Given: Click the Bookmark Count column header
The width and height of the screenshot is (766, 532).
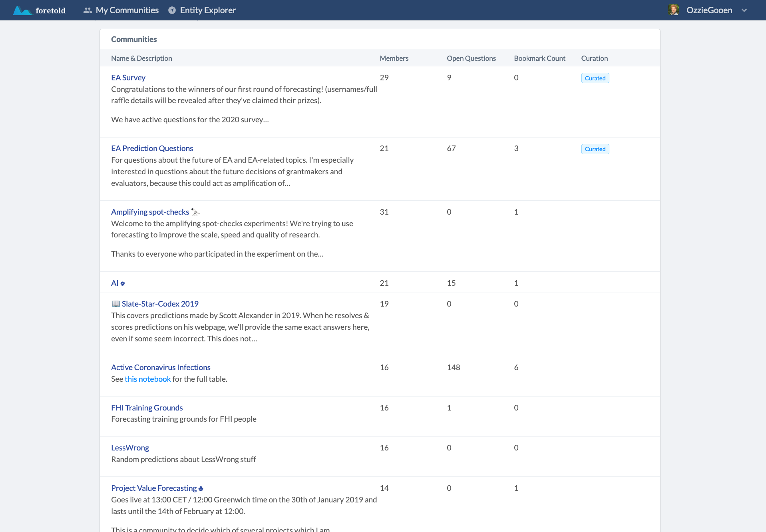Looking at the screenshot, I should 539,58.
